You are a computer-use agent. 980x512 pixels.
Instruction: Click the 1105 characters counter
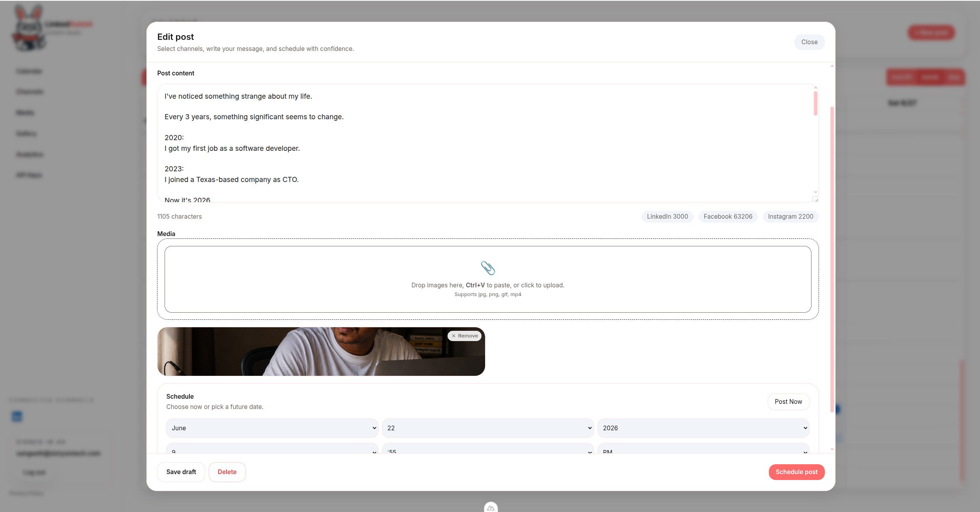click(x=180, y=217)
